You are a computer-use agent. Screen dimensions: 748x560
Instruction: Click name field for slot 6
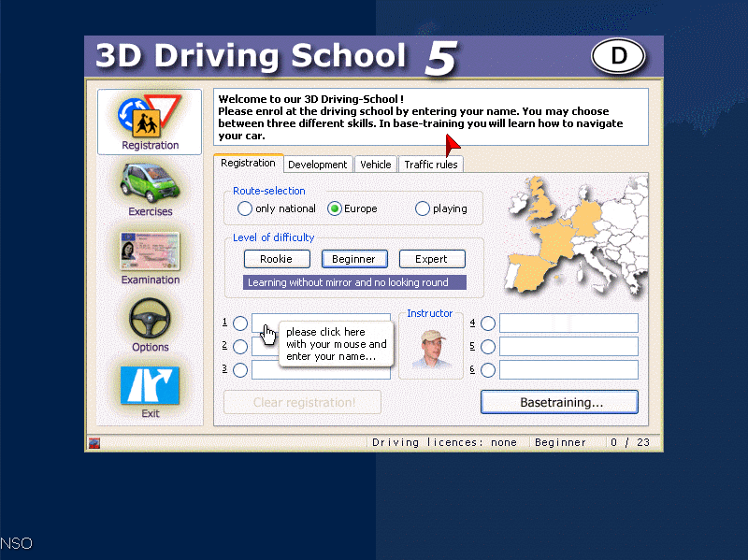point(568,369)
